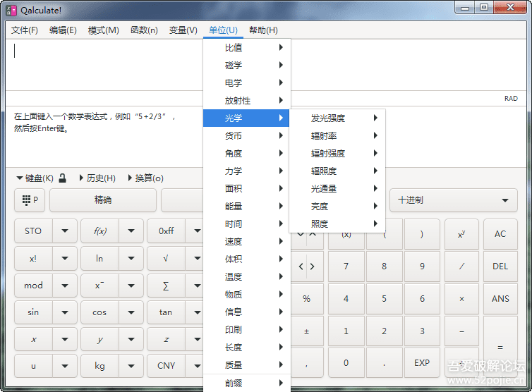Click the DEL delete button
Viewport: 532px width, 392px height.
500,267
